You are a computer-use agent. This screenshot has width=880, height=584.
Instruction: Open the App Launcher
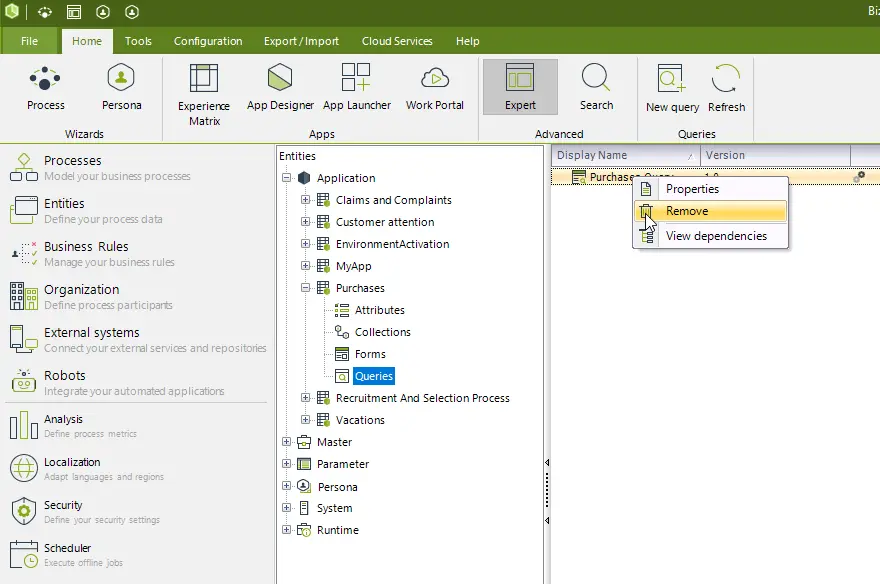pyautogui.click(x=356, y=89)
